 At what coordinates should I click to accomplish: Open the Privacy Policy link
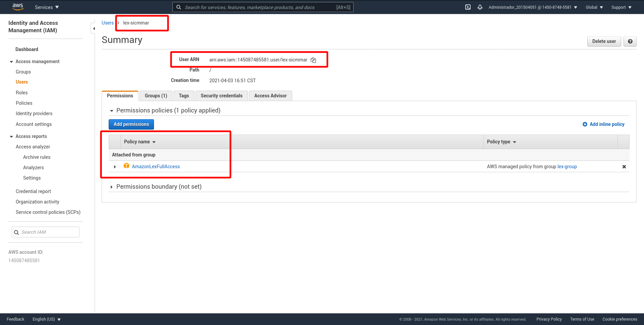pyautogui.click(x=549, y=319)
